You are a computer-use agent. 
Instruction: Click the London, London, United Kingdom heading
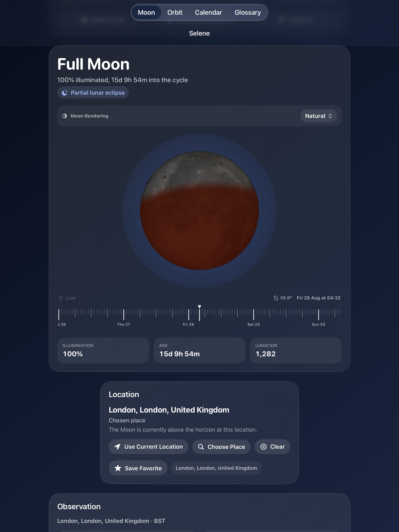tap(169, 410)
